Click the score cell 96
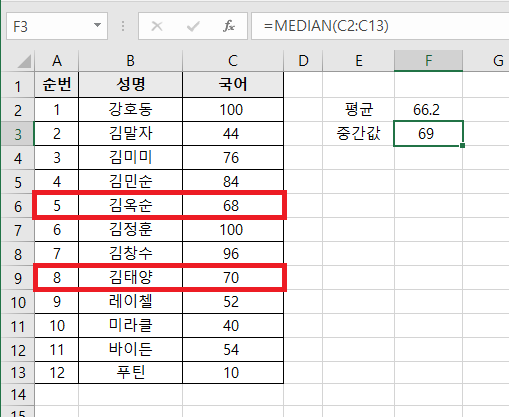 coord(233,254)
